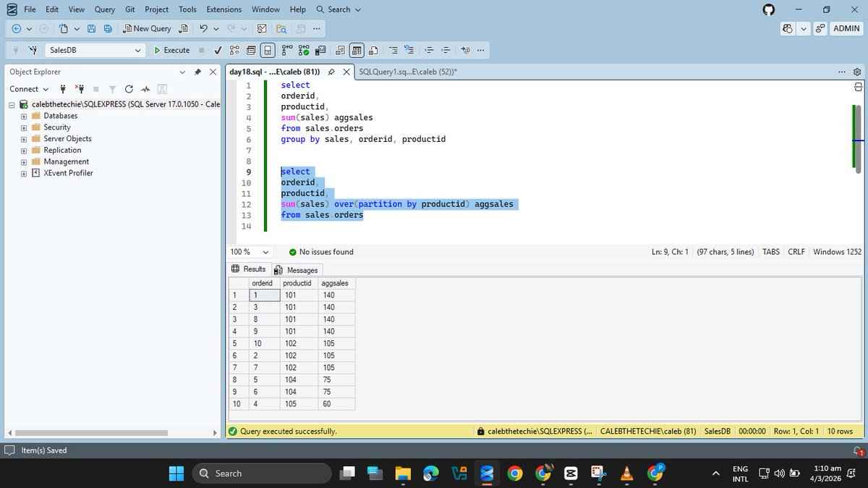
Task: Click the Display Estimated Execution Plan icon
Action: [x=234, y=50]
